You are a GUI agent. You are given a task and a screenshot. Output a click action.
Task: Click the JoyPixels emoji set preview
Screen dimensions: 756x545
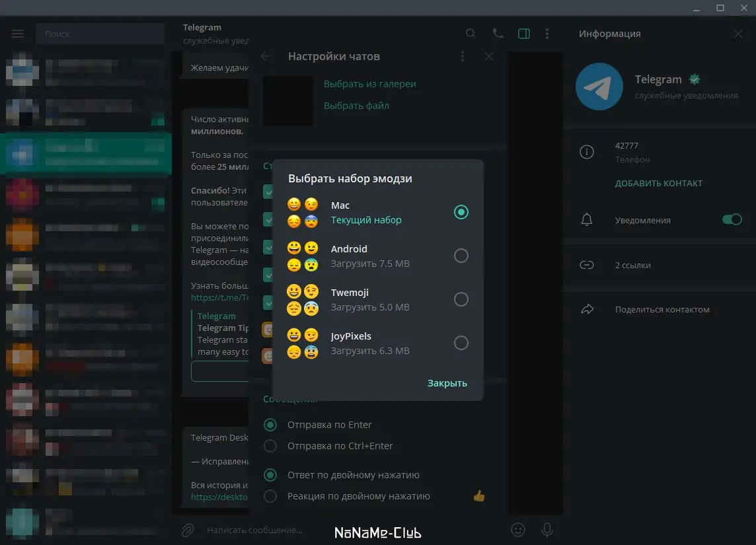click(303, 343)
